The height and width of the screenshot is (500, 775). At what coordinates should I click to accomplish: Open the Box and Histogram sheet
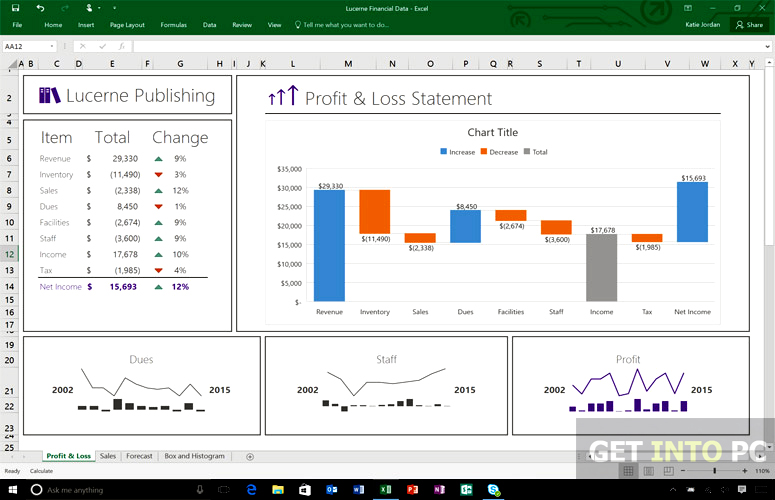click(194, 456)
